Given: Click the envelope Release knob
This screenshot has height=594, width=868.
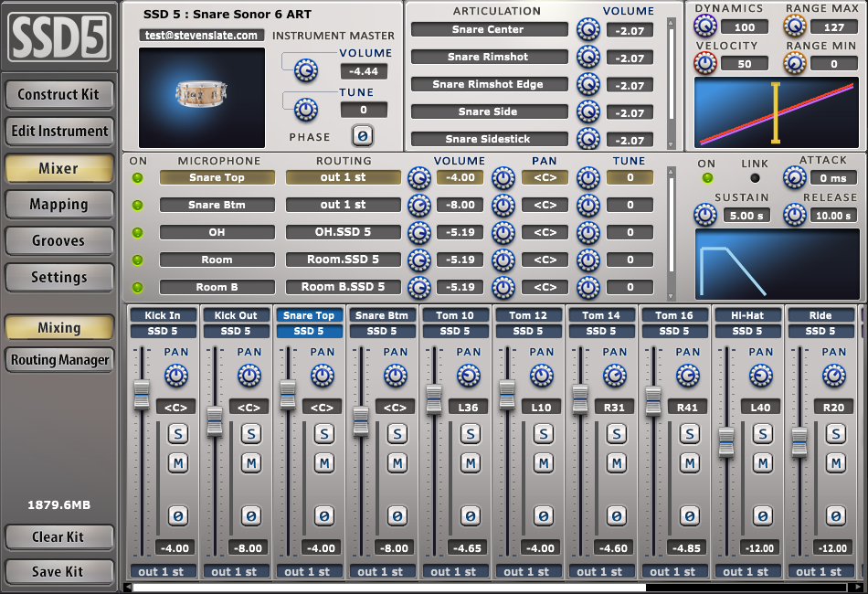Looking at the screenshot, I should [x=794, y=215].
